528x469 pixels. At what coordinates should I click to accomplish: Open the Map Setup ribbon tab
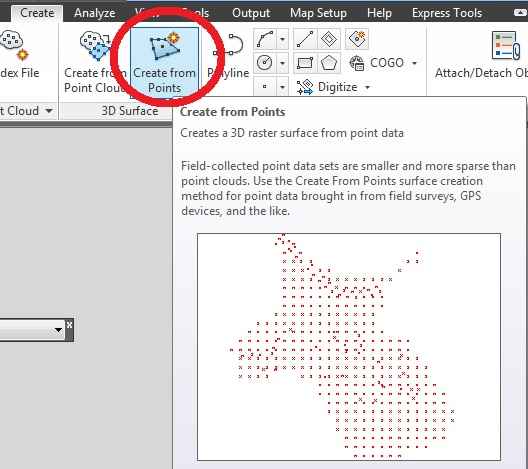318,13
